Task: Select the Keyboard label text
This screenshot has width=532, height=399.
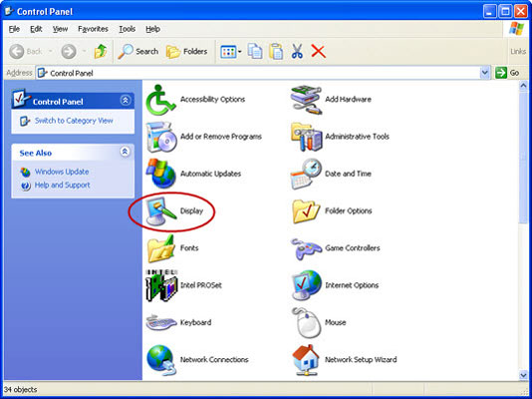Action: click(195, 322)
